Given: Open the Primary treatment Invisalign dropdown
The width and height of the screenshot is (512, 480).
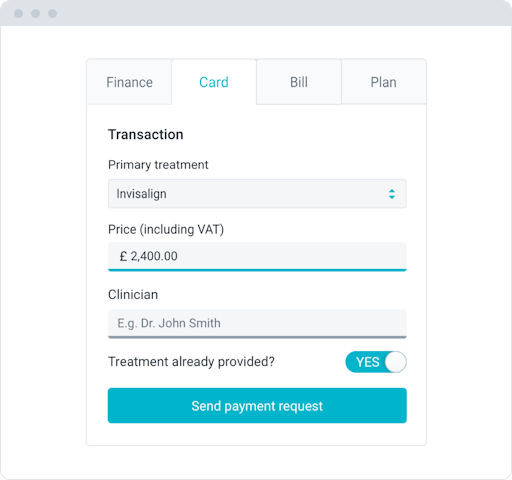Looking at the screenshot, I should [x=257, y=194].
